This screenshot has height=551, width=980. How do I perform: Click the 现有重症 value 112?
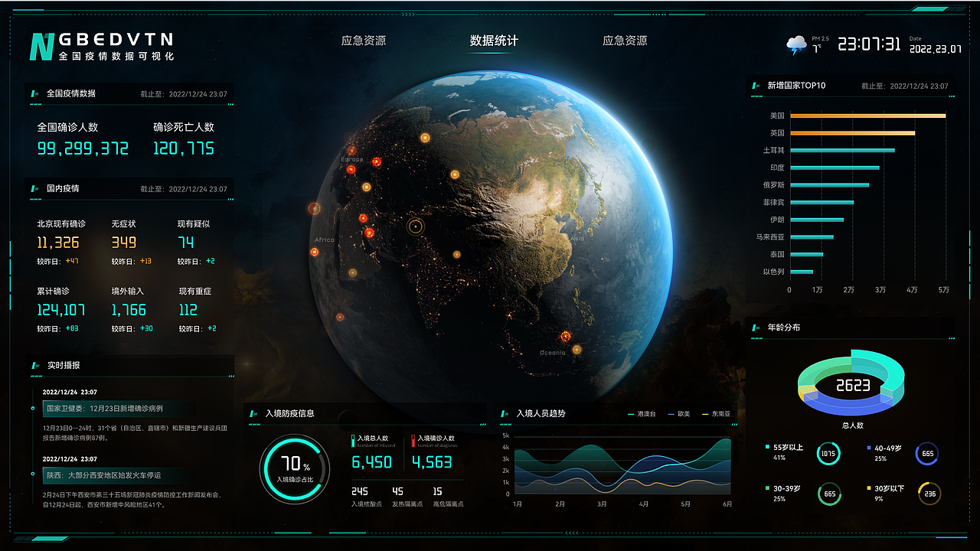(188, 310)
